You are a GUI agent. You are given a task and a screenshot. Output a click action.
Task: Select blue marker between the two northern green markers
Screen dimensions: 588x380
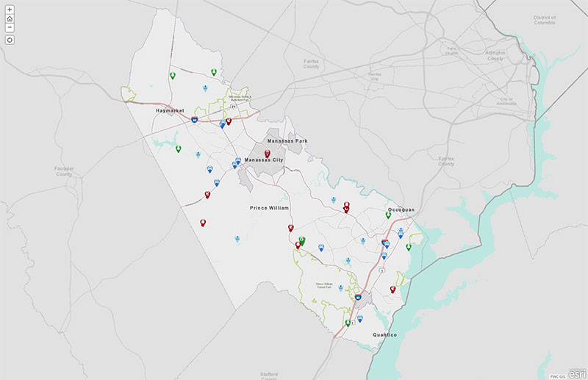coord(205,88)
